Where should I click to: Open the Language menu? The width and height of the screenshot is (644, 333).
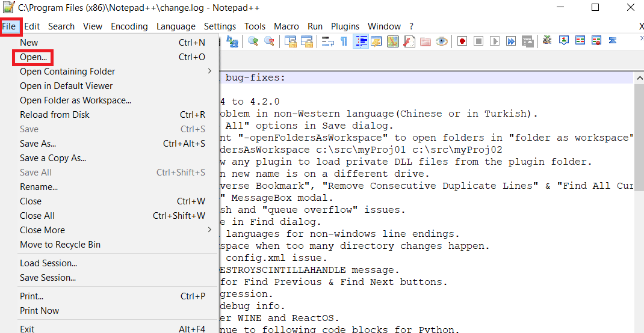pyautogui.click(x=176, y=26)
